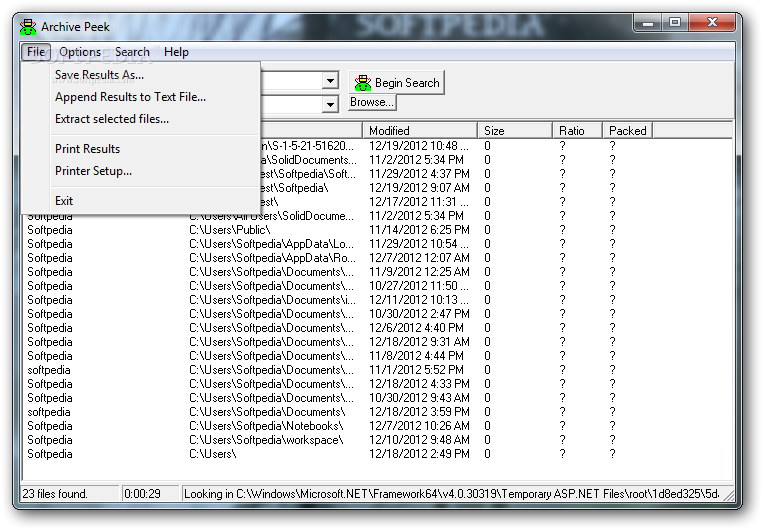Screen dimensions: 763x530
Task: Open the Help menu
Action: pos(176,52)
